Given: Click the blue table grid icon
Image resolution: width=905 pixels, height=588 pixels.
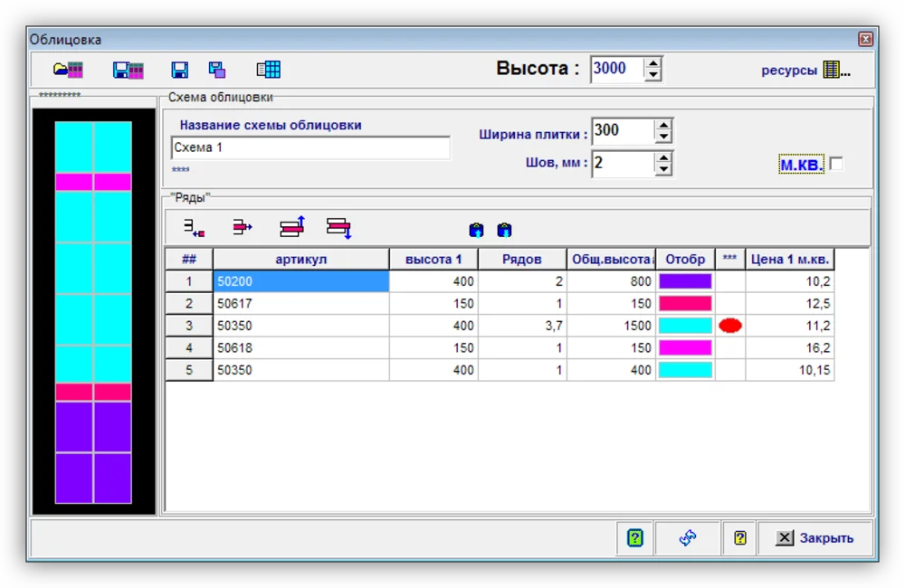Looking at the screenshot, I should tap(268, 70).
